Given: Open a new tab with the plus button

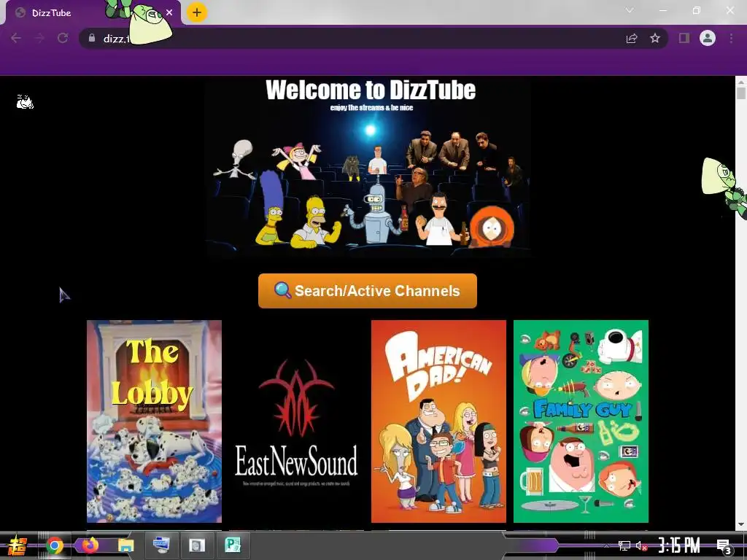Looking at the screenshot, I should 197,12.
